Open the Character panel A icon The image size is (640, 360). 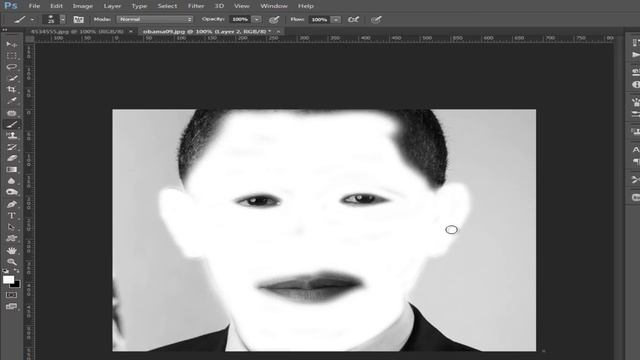636,150
